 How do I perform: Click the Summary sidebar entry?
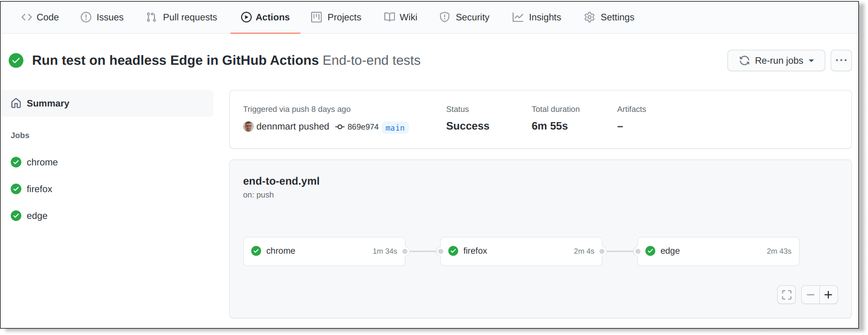tap(48, 103)
